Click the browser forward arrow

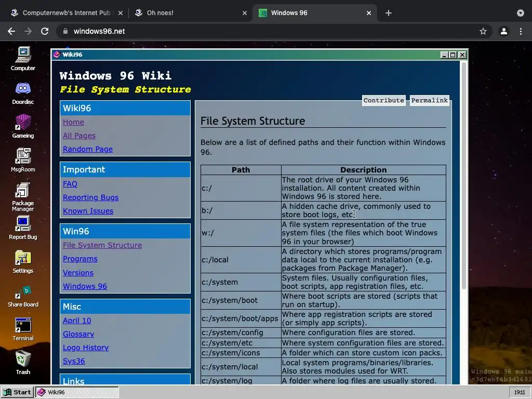[28, 31]
